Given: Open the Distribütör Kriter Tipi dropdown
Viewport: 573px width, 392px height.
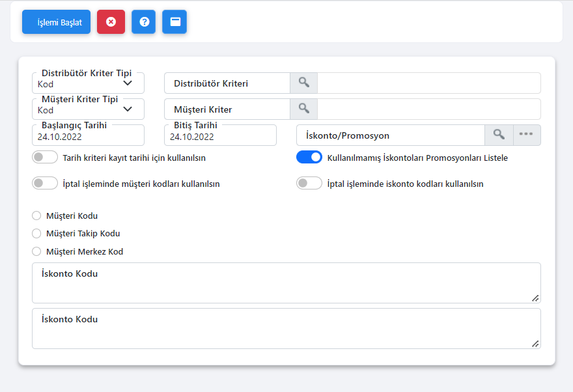Looking at the screenshot, I should pos(88,84).
